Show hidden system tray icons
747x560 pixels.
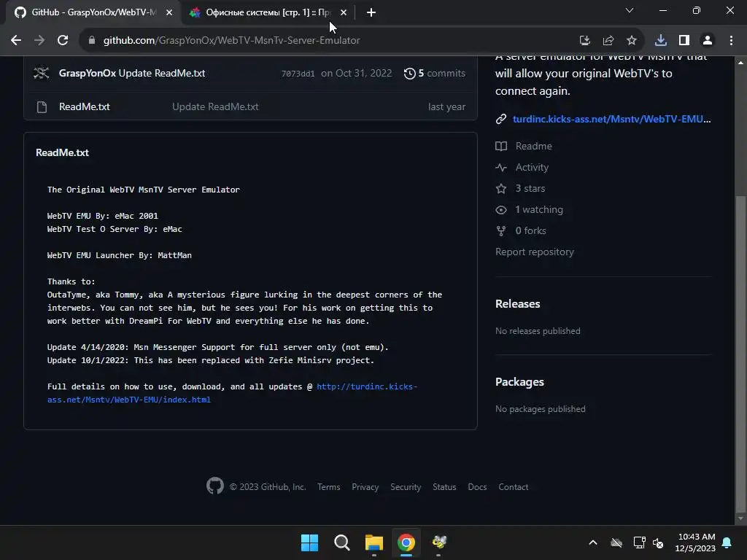pos(593,542)
